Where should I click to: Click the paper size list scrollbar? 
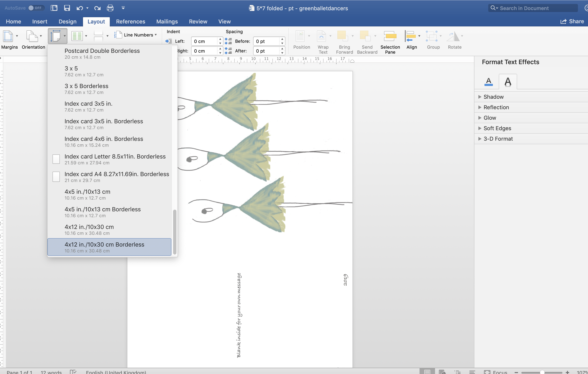coord(175,232)
